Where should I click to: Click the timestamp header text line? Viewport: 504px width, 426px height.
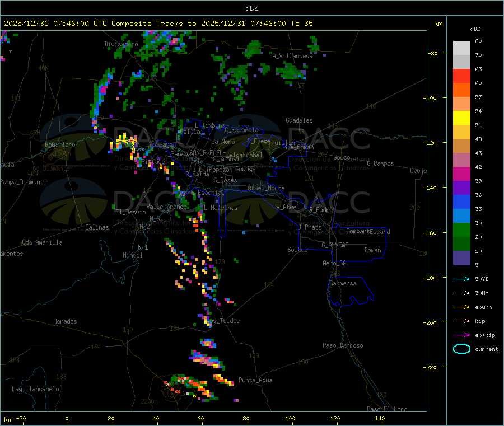coord(158,24)
